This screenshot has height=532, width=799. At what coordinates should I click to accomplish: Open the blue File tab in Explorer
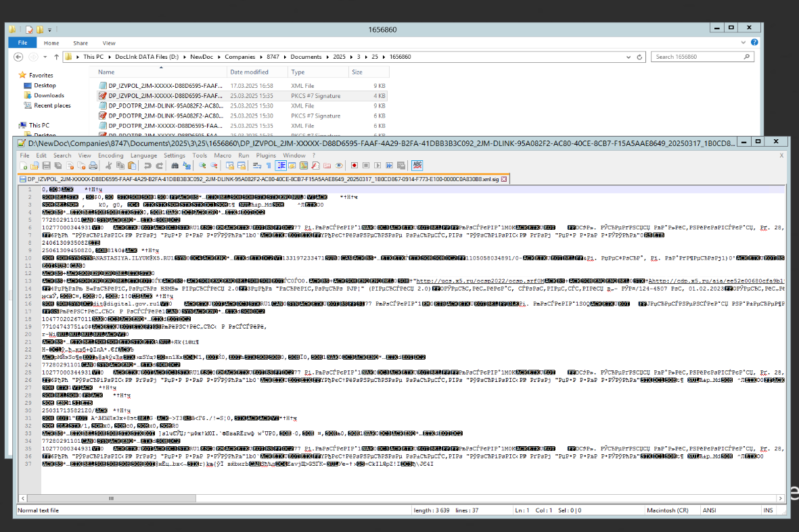tap(22, 43)
